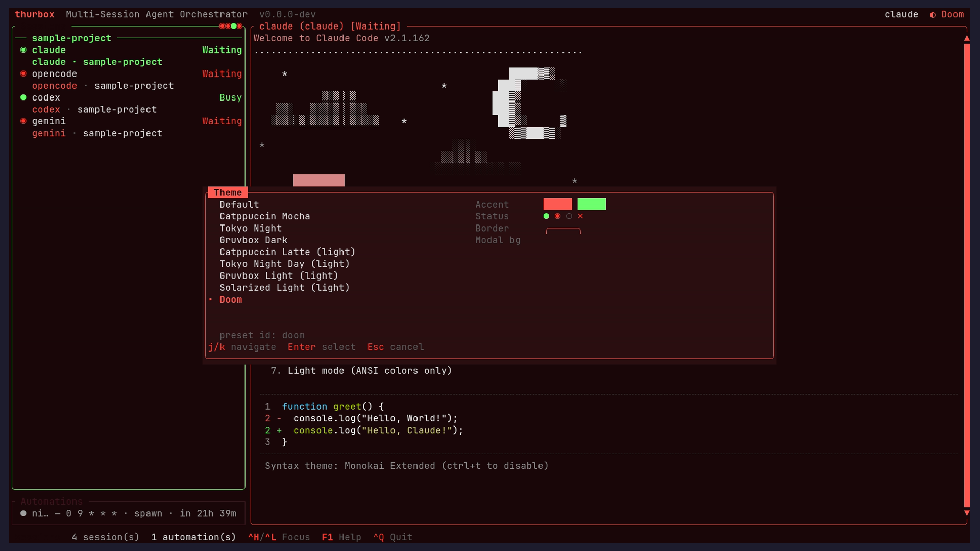Click the thurbox app name

35,14
